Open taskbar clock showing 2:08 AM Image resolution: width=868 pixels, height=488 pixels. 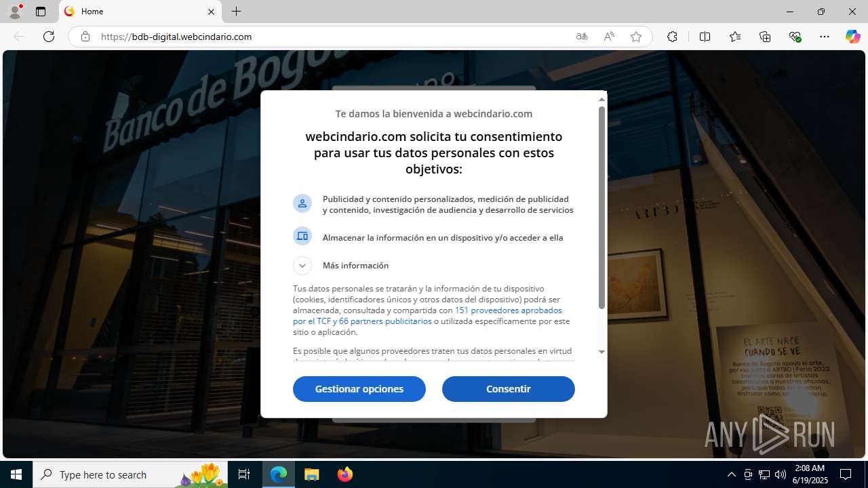(810, 474)
